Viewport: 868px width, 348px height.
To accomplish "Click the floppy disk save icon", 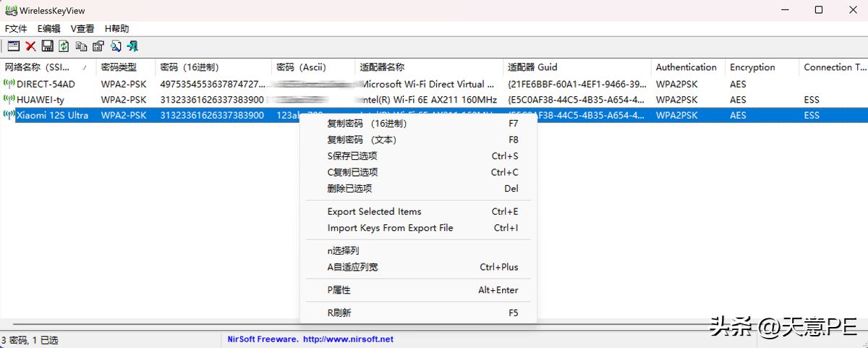I will coord(47,46).
